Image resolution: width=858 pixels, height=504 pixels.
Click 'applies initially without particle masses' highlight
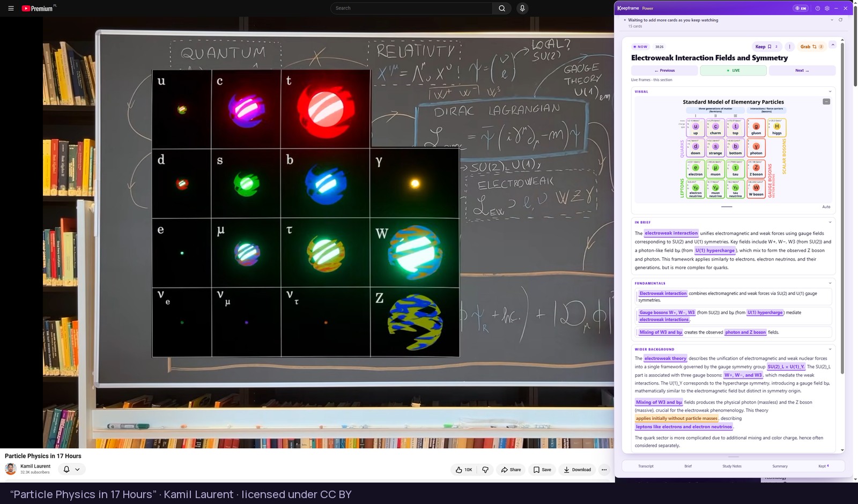(x=677, y=418)
